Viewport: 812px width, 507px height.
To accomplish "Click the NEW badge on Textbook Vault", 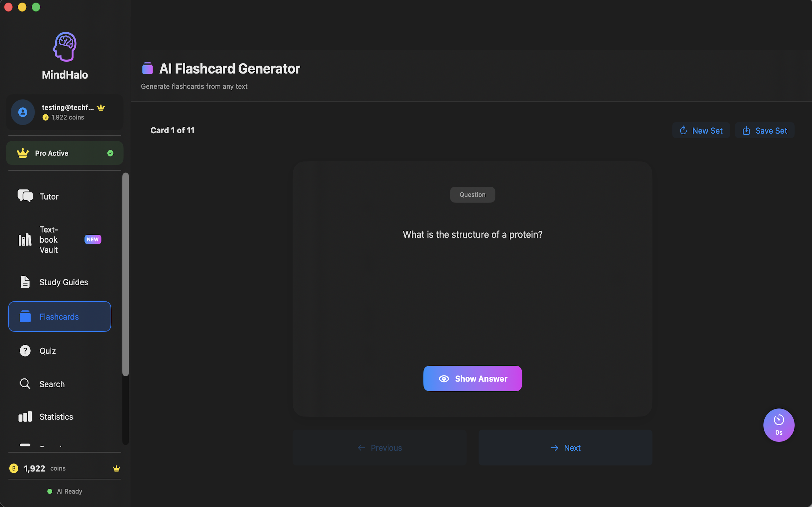I will pos(93,239).
